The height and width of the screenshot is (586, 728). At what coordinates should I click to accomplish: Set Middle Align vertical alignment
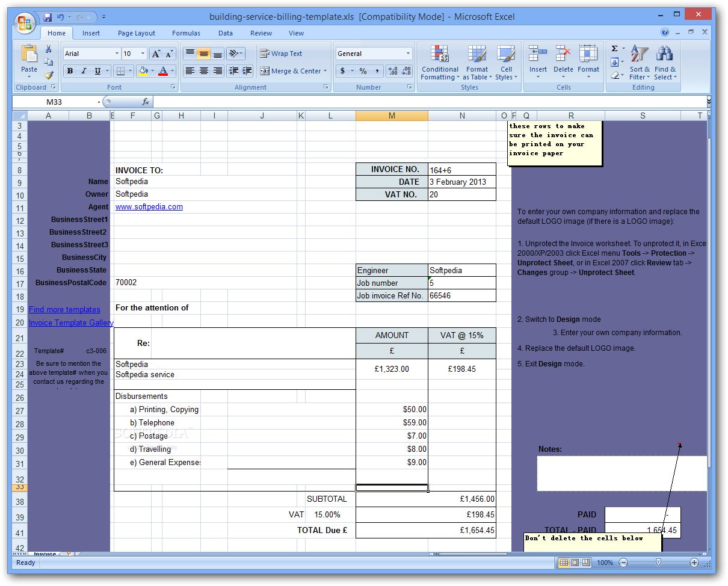pyautogui.click(x=204, y=54)
